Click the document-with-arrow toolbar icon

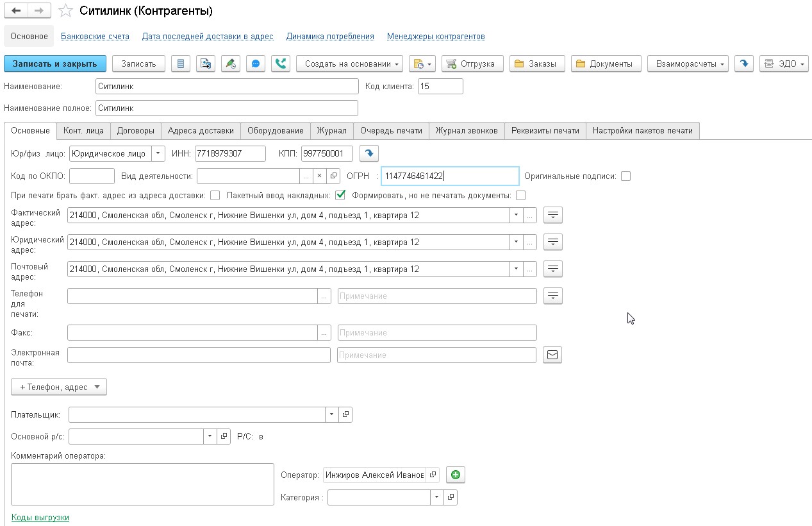click(206, 64)
